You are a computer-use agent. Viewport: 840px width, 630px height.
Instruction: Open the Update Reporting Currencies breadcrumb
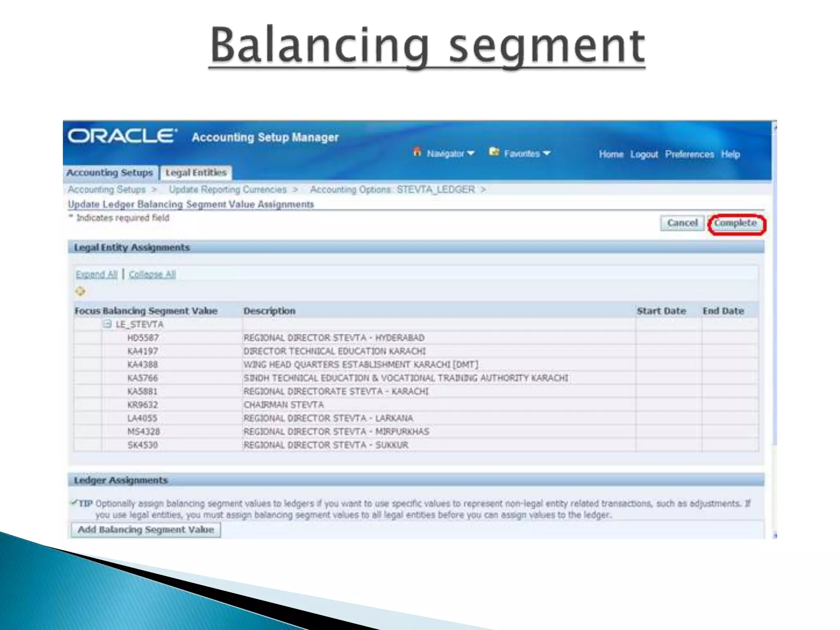[x=228, y=189]
